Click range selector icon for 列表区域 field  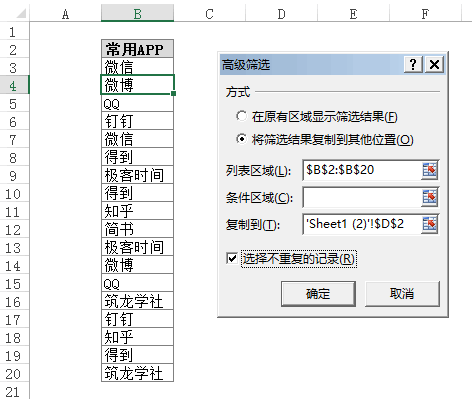click(429, 170)
